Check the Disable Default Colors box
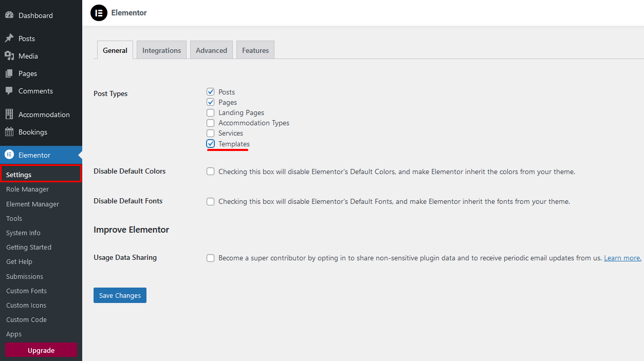This screenshot has height=361, width=644. pos(211,172)
